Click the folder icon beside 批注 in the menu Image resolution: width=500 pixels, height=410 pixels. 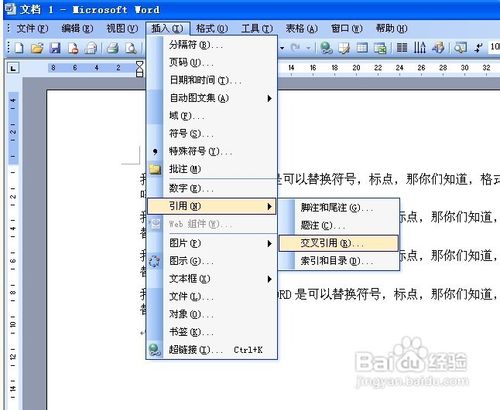155,169
